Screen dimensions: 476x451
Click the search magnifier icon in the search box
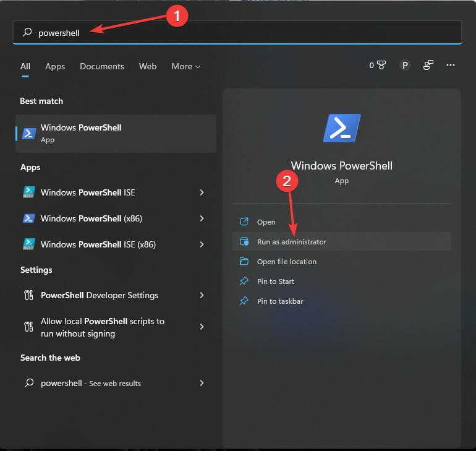click(x=27, y=32)
